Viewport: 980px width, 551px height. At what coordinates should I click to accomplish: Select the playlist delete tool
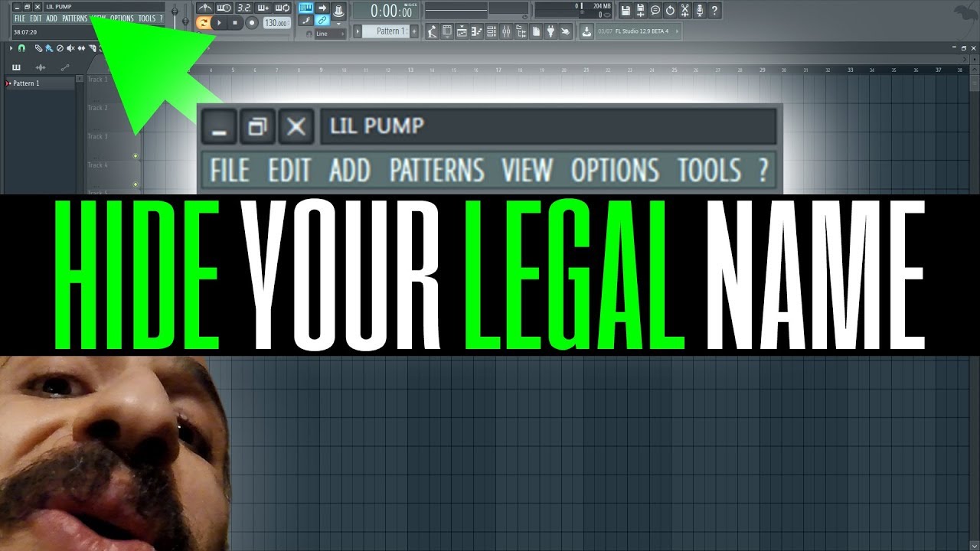pos(60,48)
